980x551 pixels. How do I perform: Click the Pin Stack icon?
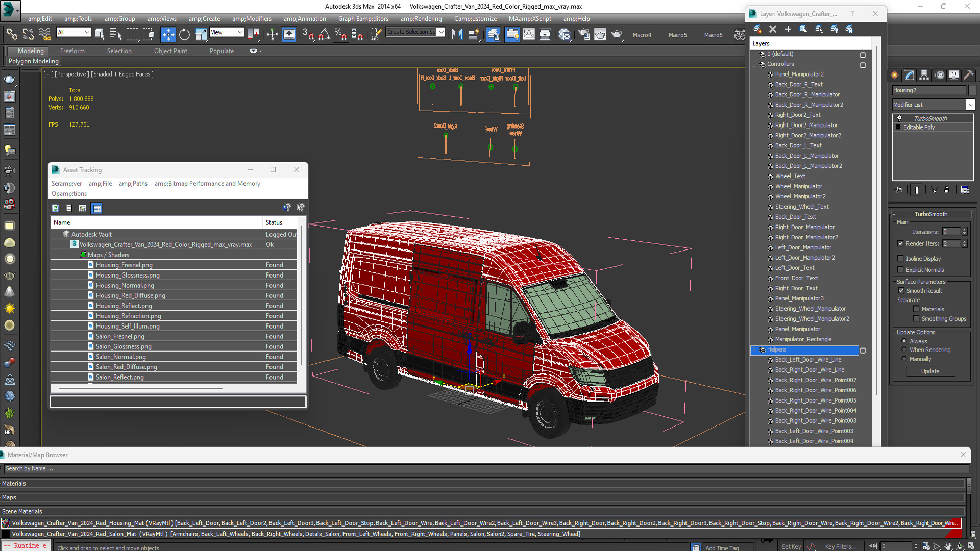pos(899,190)
